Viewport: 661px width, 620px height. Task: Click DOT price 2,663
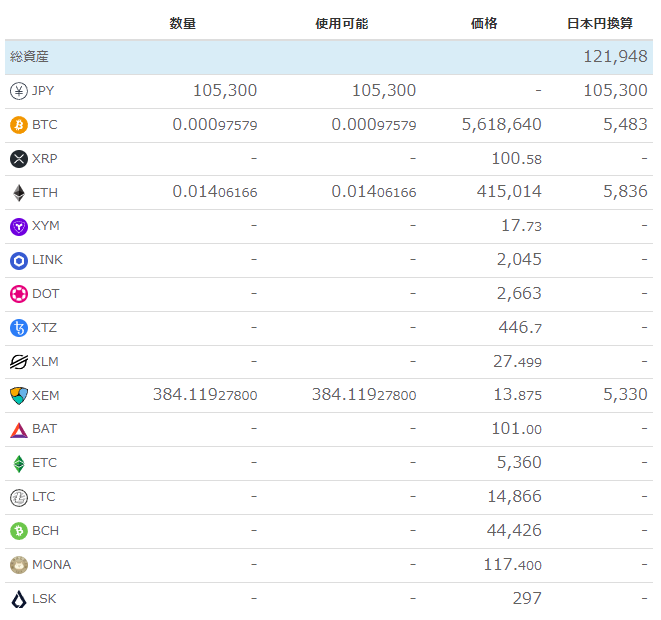pyautogui.click(x=519, y=294)
